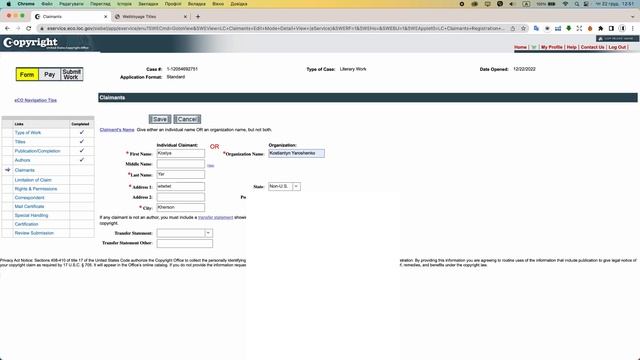Bookmark this page with the star icon
640x360 pixels.
(523, 29)
